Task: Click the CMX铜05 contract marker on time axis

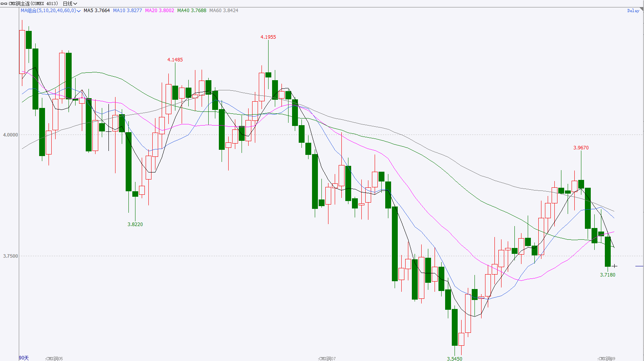Action: [54, 359]
